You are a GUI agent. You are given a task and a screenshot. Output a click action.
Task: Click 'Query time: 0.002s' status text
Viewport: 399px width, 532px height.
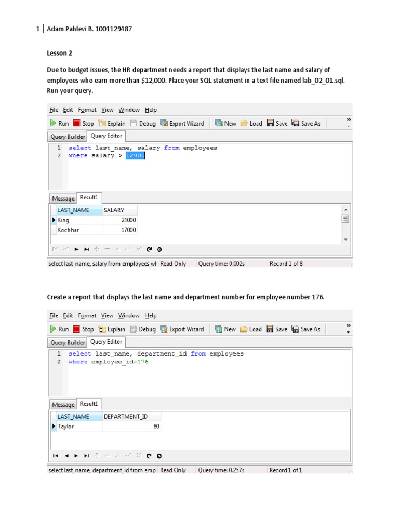click(221, 263)
